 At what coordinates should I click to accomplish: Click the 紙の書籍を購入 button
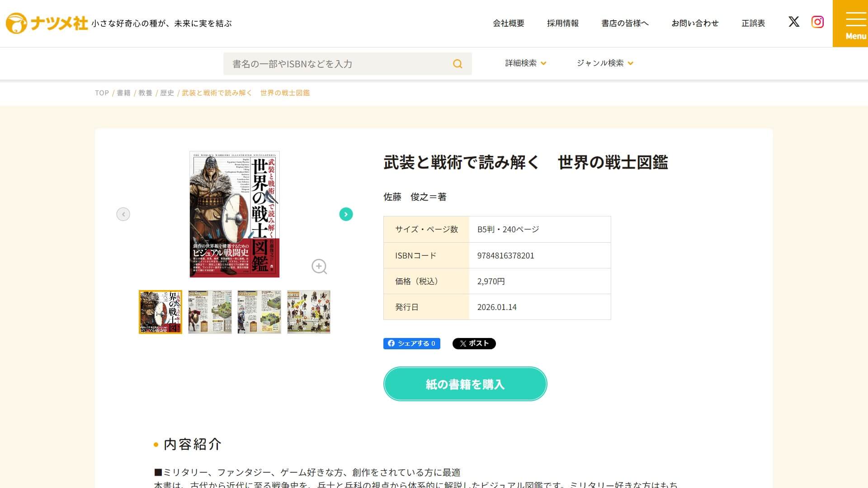pyautogui.click(x=465, y=384)
